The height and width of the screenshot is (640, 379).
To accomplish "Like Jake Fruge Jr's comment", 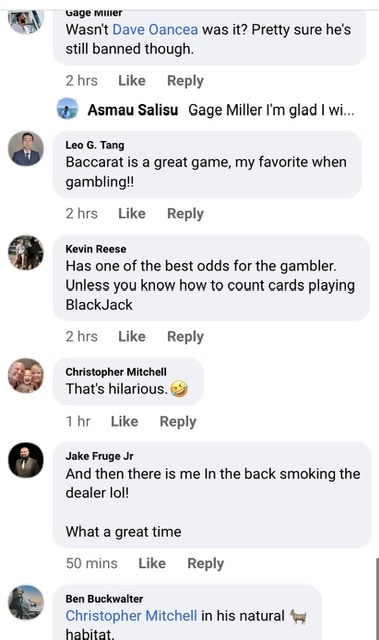I will click(152, 563).
